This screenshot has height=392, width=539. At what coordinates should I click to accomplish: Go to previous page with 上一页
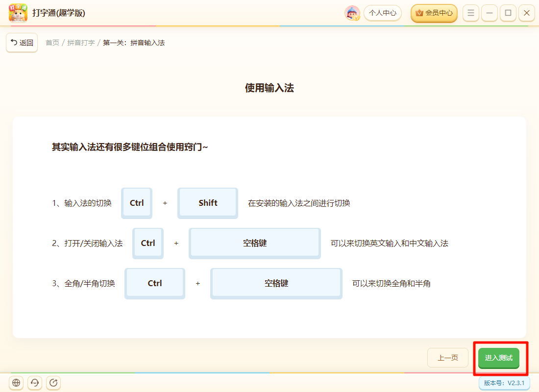click(x=447, y=358)
